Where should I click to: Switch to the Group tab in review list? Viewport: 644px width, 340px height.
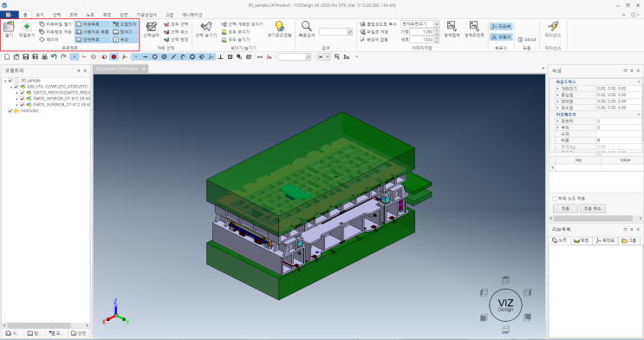pyautogui.click(x=628, y=240)
